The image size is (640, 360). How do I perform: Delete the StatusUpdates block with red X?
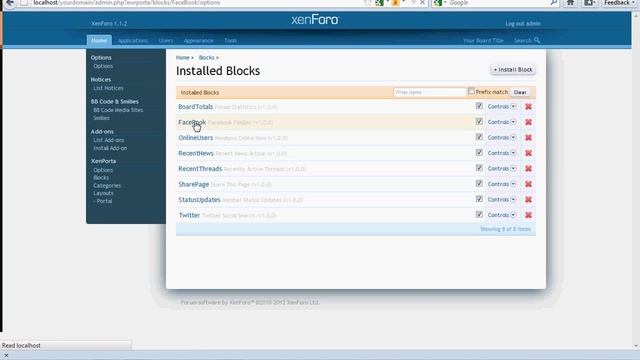click(x=528, y=200)
